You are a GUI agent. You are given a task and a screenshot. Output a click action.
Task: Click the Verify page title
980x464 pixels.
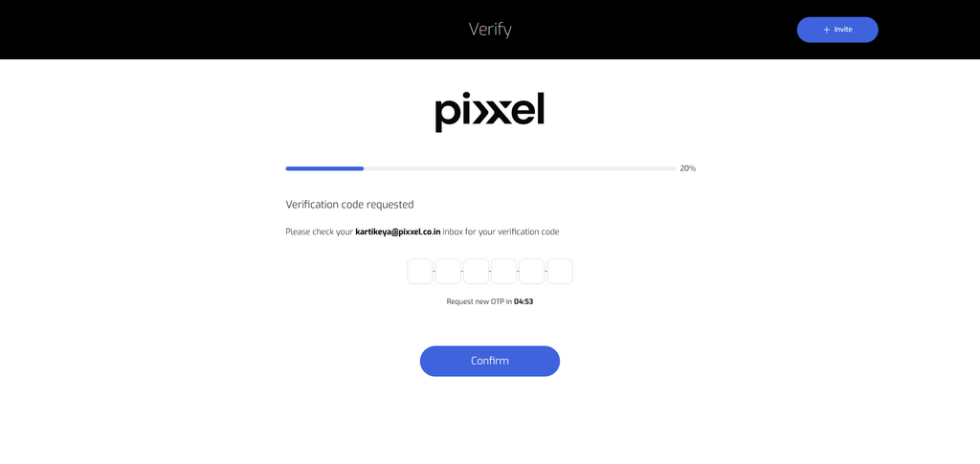coord(490,30)
